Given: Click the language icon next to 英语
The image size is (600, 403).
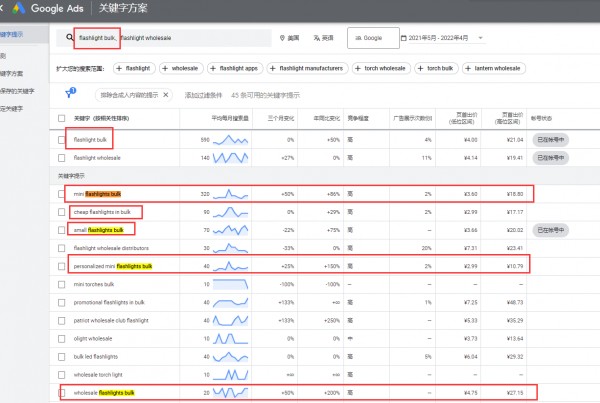Looking at the screenshot, I should pos(316,38).
